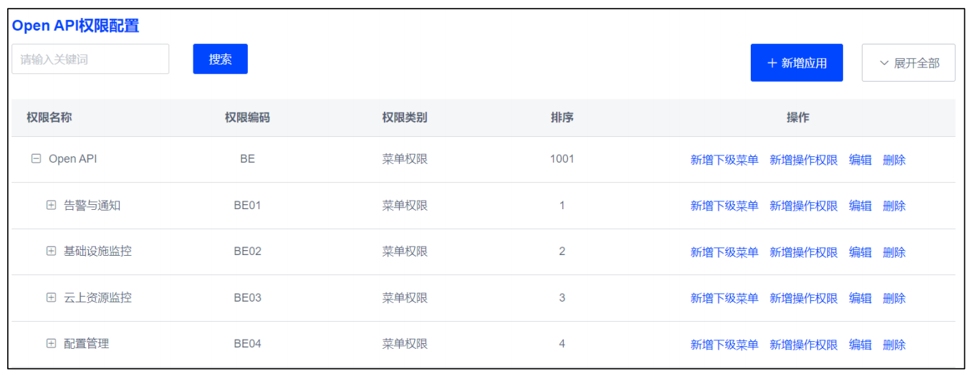Click the 新增应用 button
The height and width of the screenshot is (384, 980).
coord(797,63)
